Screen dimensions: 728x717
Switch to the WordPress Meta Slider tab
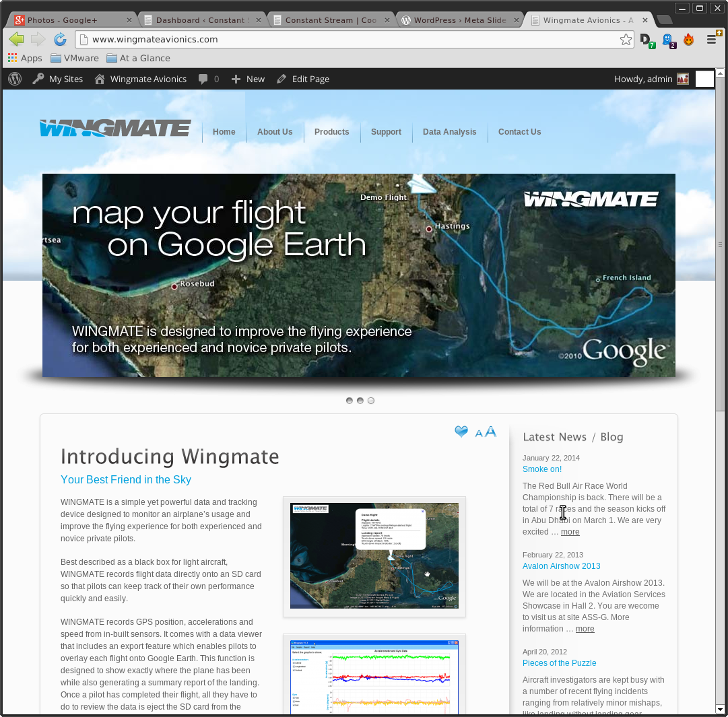pos(460,20)
